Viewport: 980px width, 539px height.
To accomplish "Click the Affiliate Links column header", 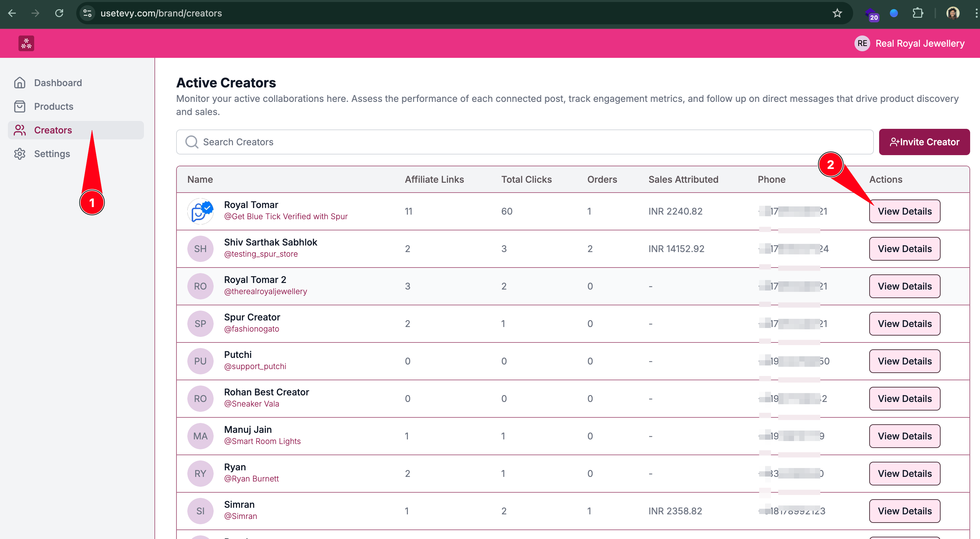I will click(x=434, y=179).
